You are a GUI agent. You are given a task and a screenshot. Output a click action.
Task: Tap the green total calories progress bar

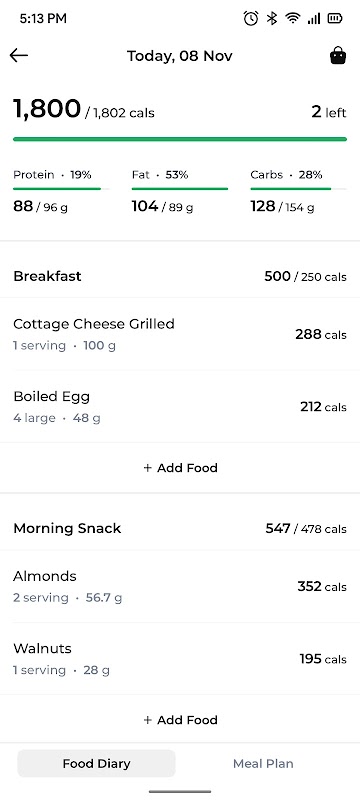[x=180, y=139]
